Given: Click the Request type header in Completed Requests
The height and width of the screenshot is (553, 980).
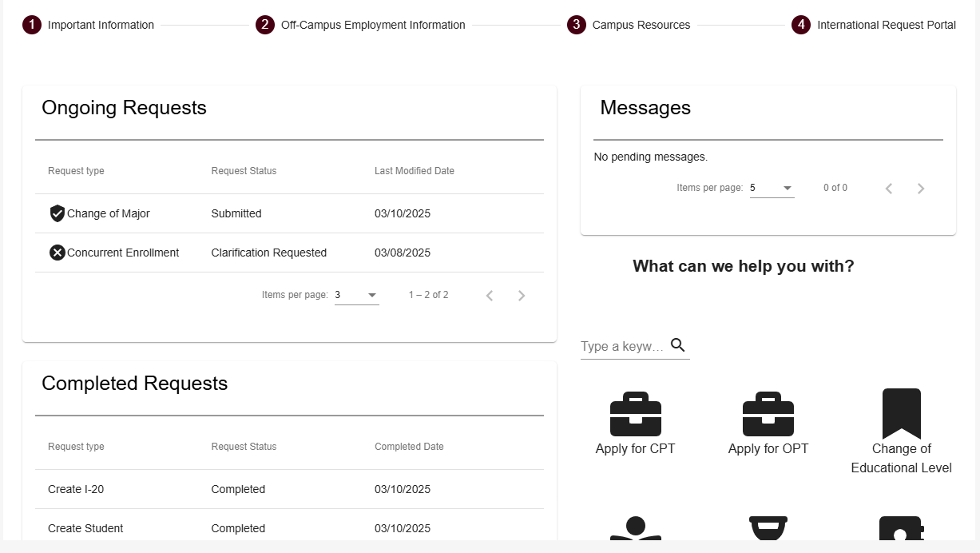Looking at the screenshot, I should (76, 447).
